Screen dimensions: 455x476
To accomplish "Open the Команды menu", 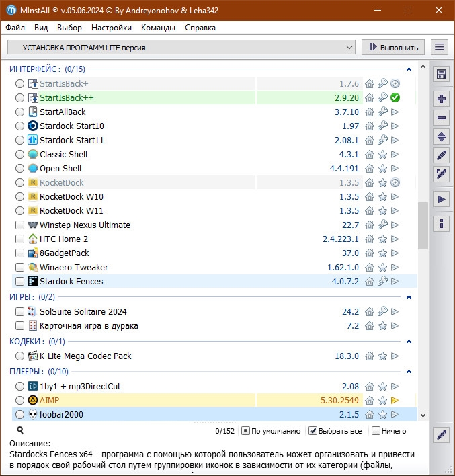I will pos(158,28).
